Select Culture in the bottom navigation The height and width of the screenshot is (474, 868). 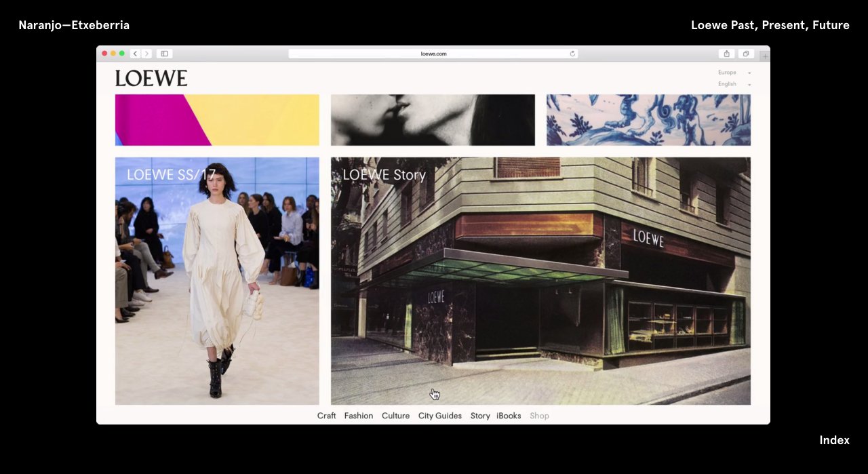click(395, 416)
